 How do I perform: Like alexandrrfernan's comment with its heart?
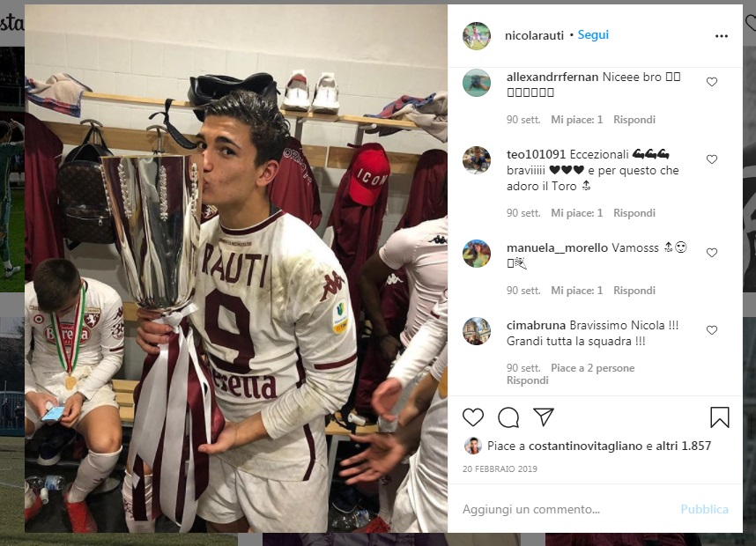(712, 82)
